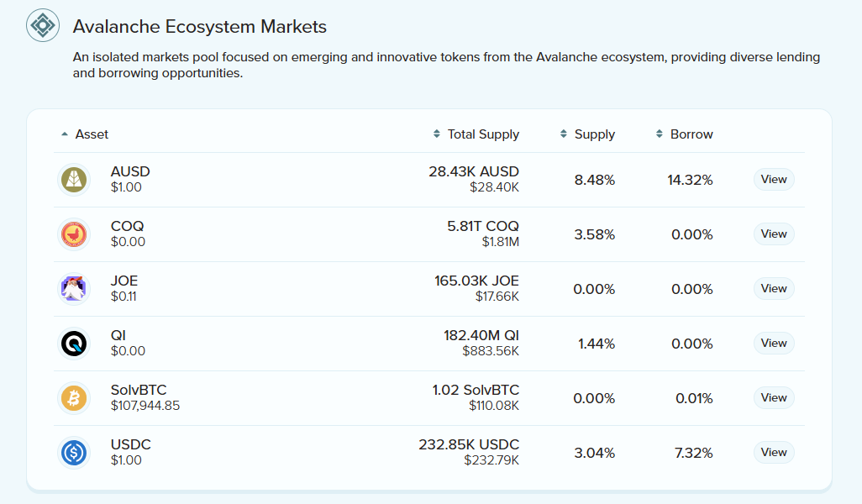This screenshot has height=504, width=862.
Task: Click the 5.81T COQ total supply
Action: [483, 226]
